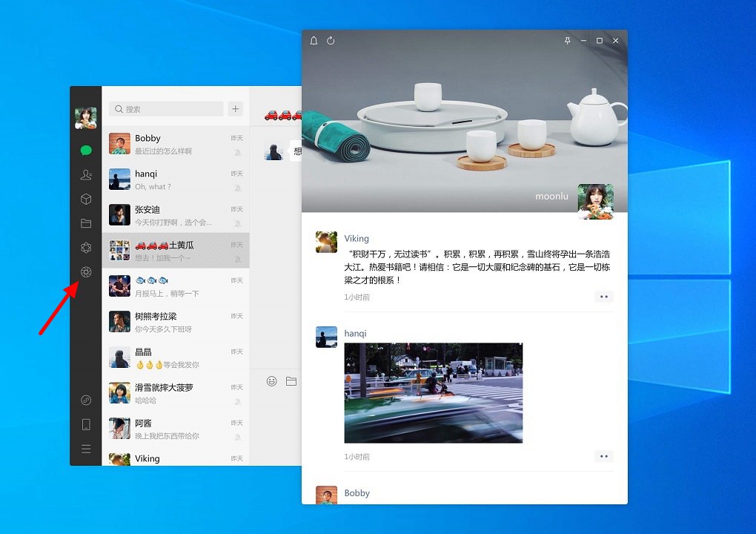756x534 pixels.
Task: Pin the Moments window to stay on top
Action: tap(567, 41)
